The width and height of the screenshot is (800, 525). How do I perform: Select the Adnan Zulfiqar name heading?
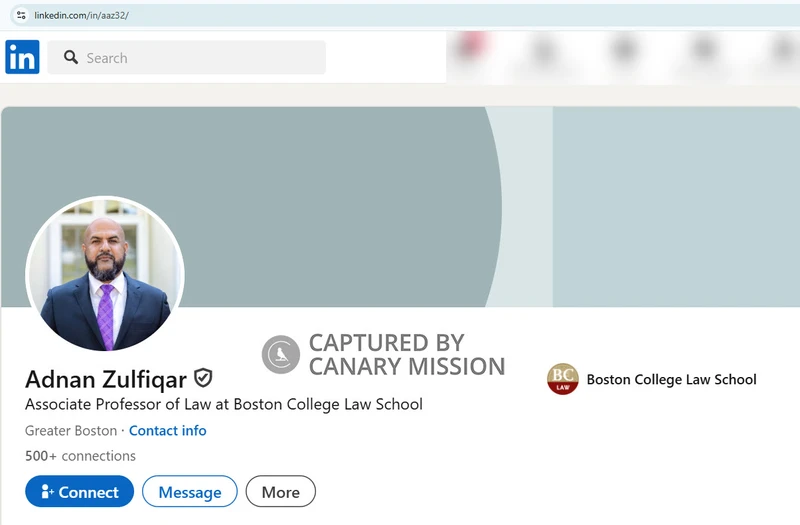[x=106, y=379]
